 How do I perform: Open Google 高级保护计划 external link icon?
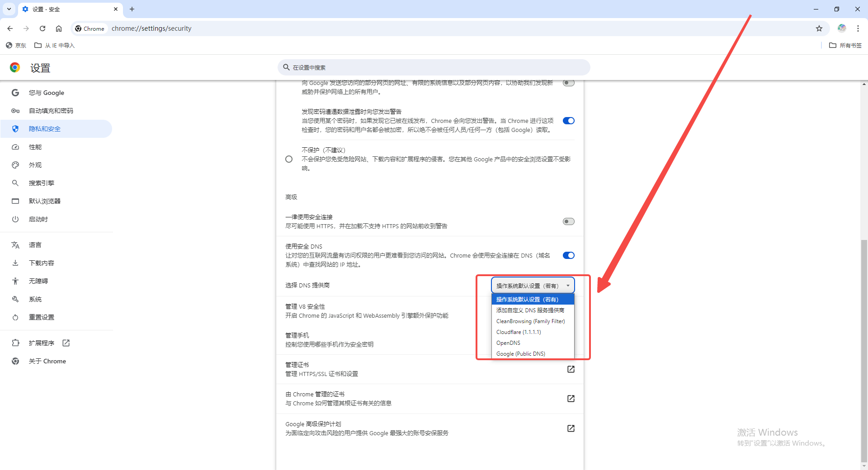pyautogui.click(x=571, y=428)
